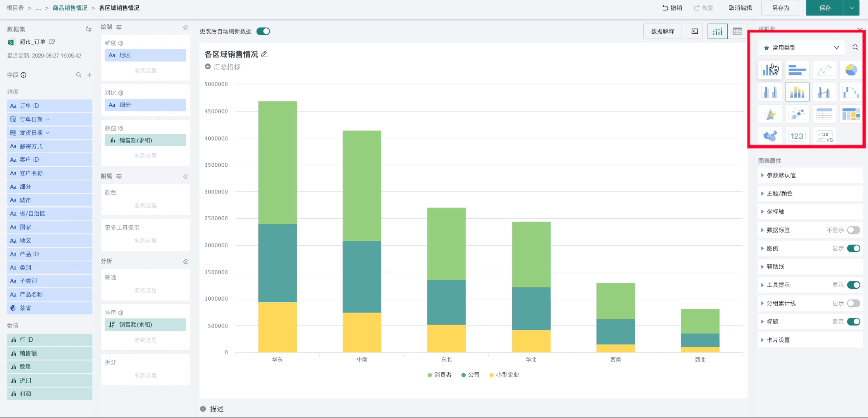
Task: Add a description via 描述
Action: tap(212, 409)
